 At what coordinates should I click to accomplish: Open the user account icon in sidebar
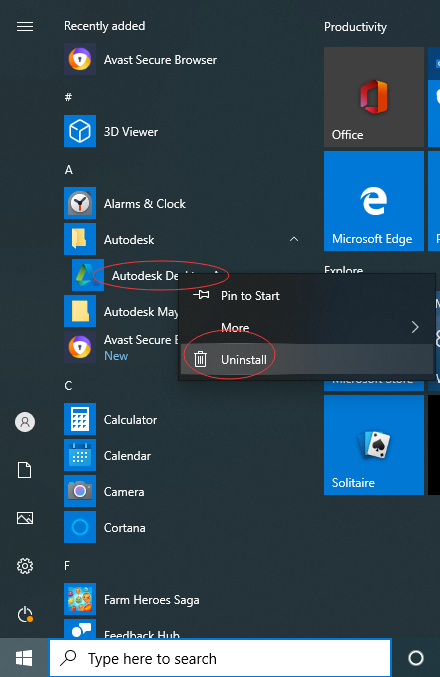(x=25, y=422)
